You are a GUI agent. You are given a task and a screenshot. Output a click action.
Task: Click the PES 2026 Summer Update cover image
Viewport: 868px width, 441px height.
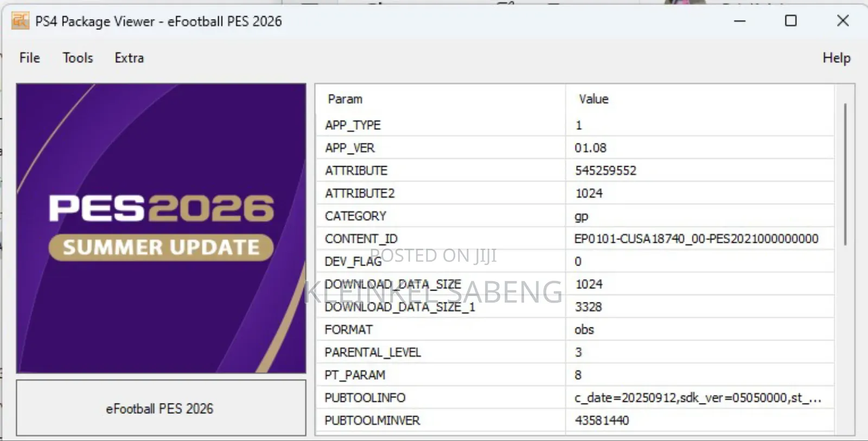pos(161,228)
